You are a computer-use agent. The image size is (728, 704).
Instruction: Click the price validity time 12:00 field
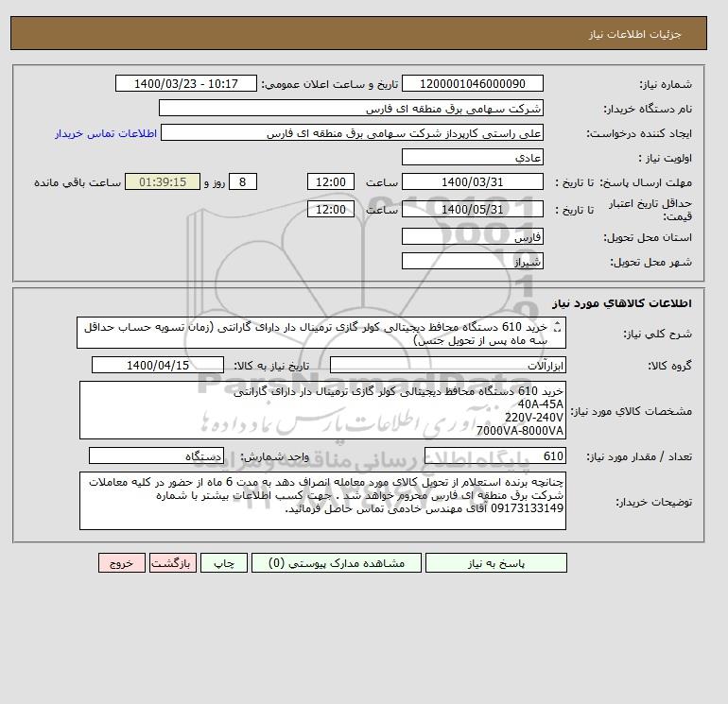coord(331,209)
